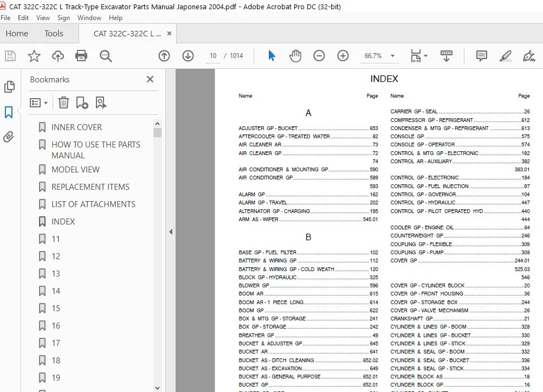Jump to bookmark 19
This screenshot has height=392, width=543.
56,377
